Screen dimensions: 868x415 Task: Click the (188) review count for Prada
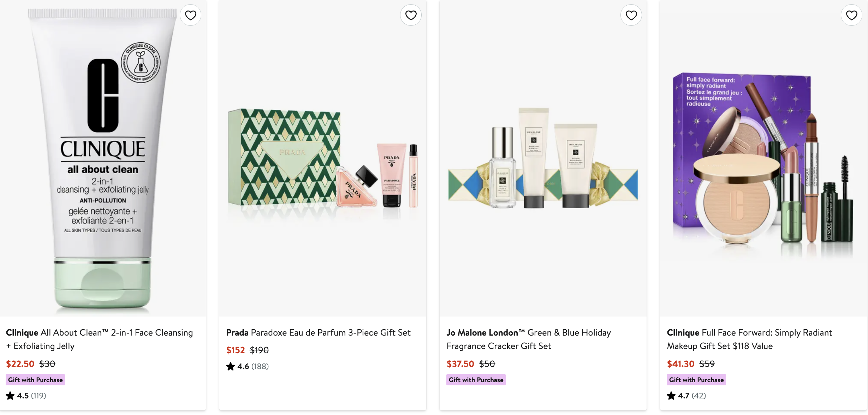click(260, 366)
